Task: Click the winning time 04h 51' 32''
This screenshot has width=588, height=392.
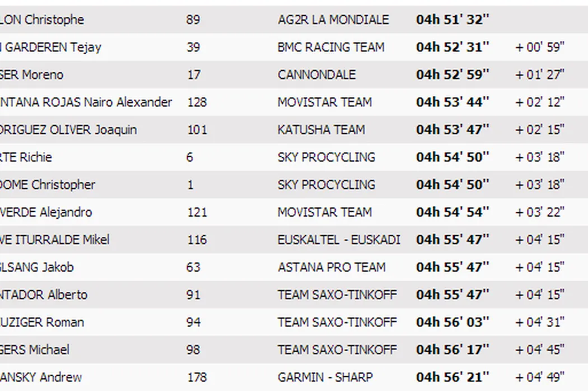Action: 452,20
